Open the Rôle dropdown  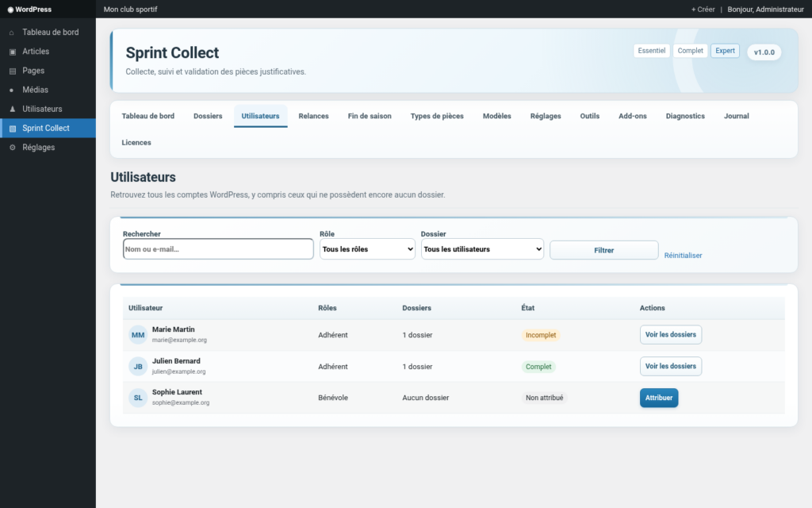(367, 249)
